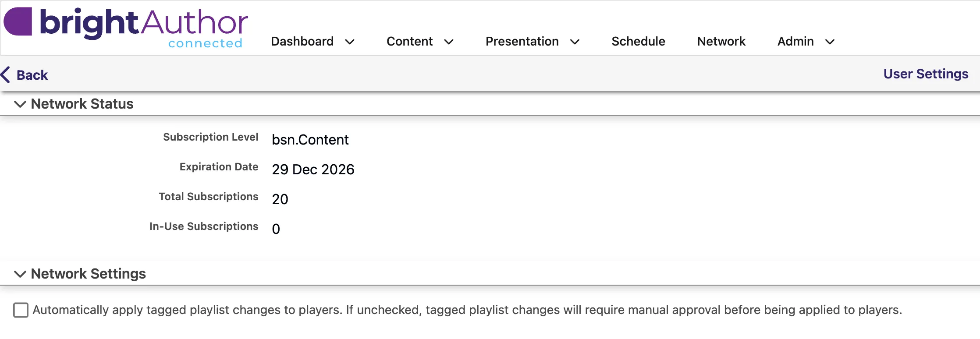The image size is (980, 339).
Task: Open the User Settings link
Action: 926,74
